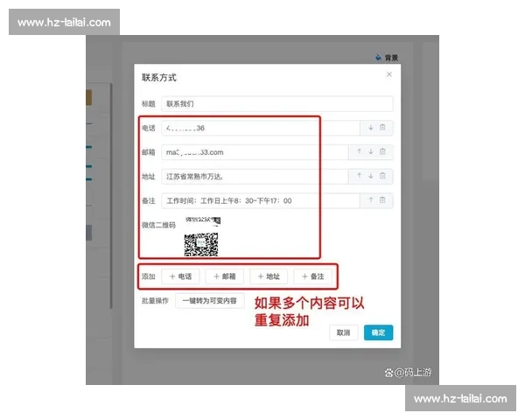Add a new 邮箱 entry
525x420 pixels.
point(225,276)
